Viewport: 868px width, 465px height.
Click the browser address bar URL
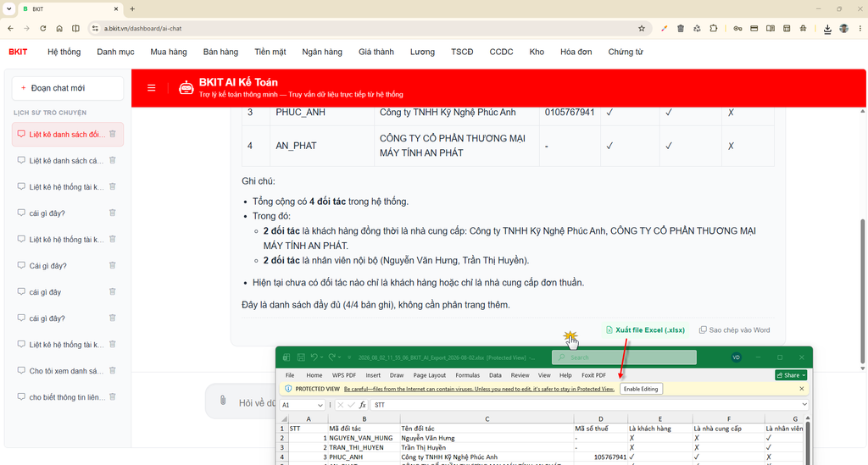[142, 28]
